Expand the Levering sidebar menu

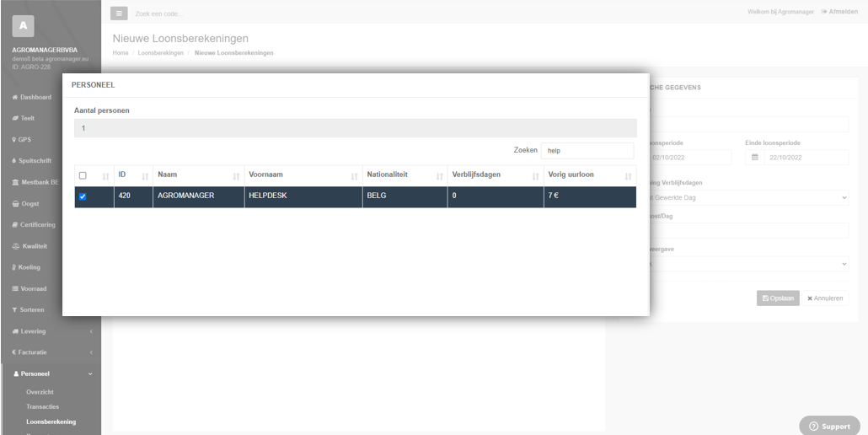(51, 331)
